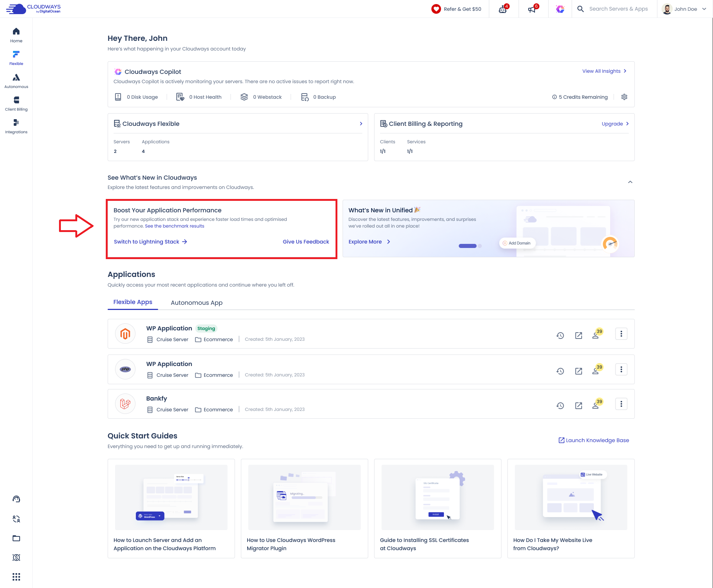
Task: Click View All Insights link
Action: click(604, 71)
